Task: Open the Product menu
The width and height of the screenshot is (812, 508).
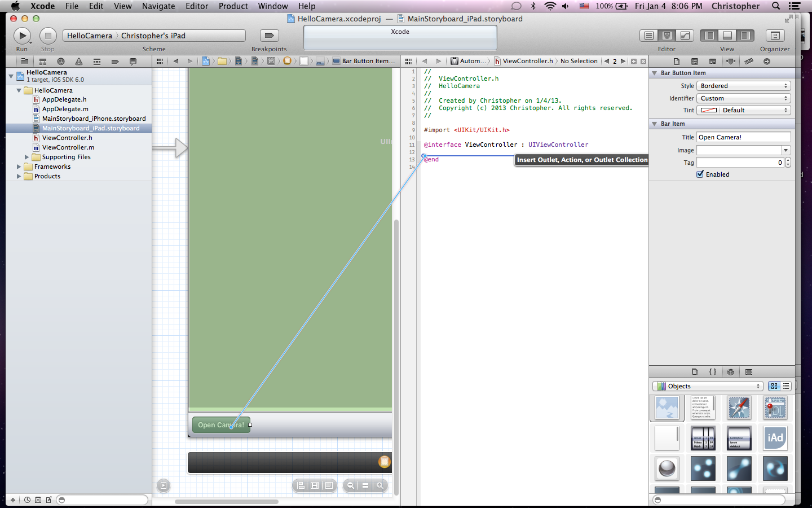Action: point(233,6)
